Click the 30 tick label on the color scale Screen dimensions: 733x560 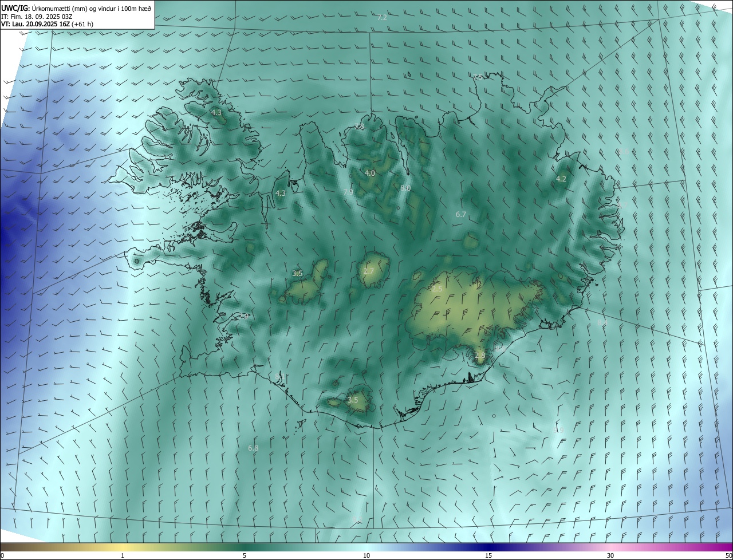coord(610,555)
